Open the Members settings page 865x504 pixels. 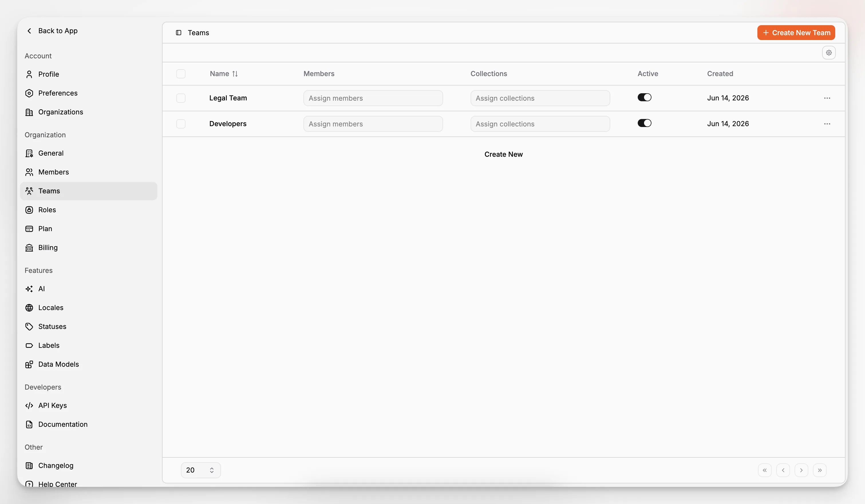pyautogui.click(x=89, y=172)
